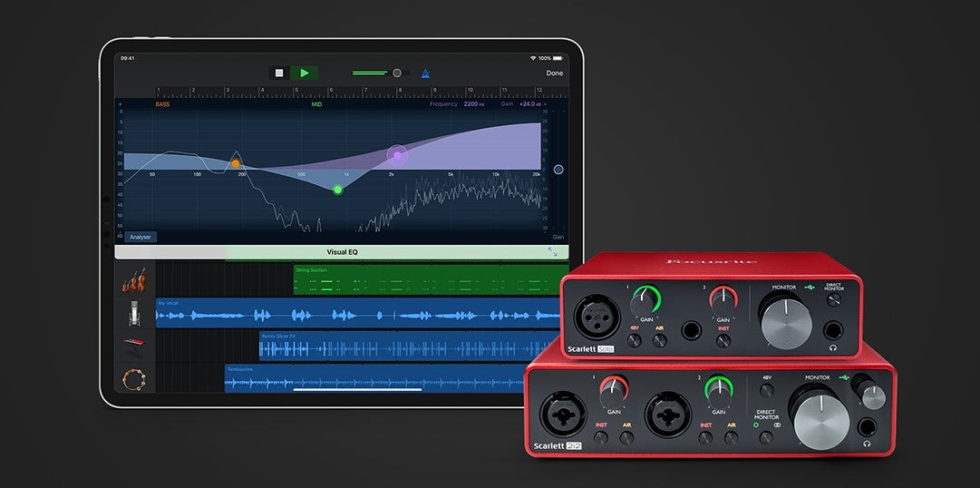Screen dimensions: 980x488
Task: Select the microphone vocal track icon
Action: 135,314
